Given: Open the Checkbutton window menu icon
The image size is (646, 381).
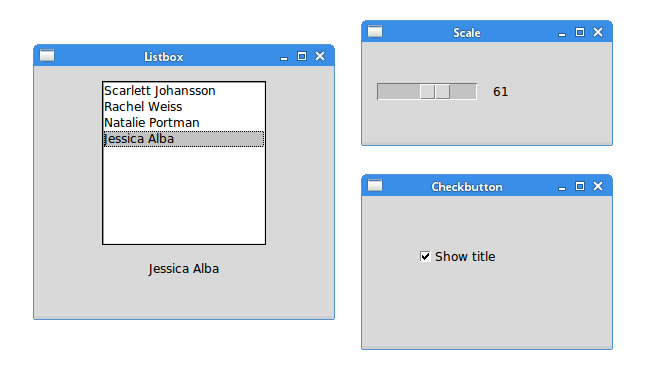Looking at the screenshot, I should [x=375, y=185].
